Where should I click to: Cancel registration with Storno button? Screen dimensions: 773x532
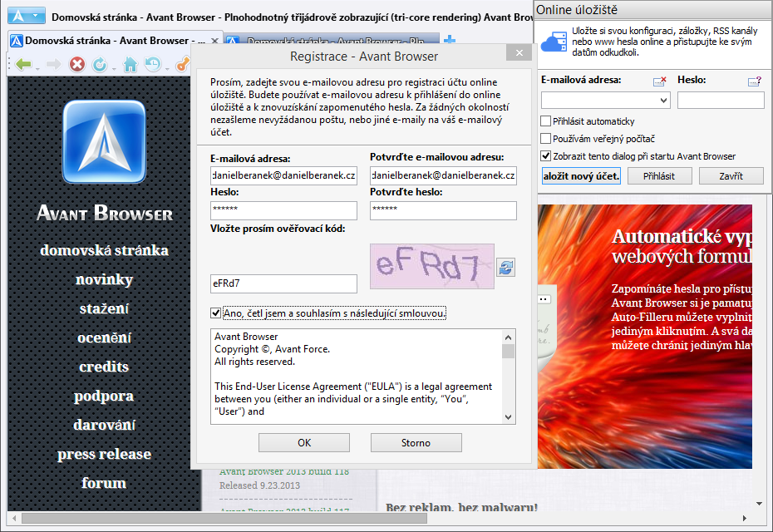416,443
